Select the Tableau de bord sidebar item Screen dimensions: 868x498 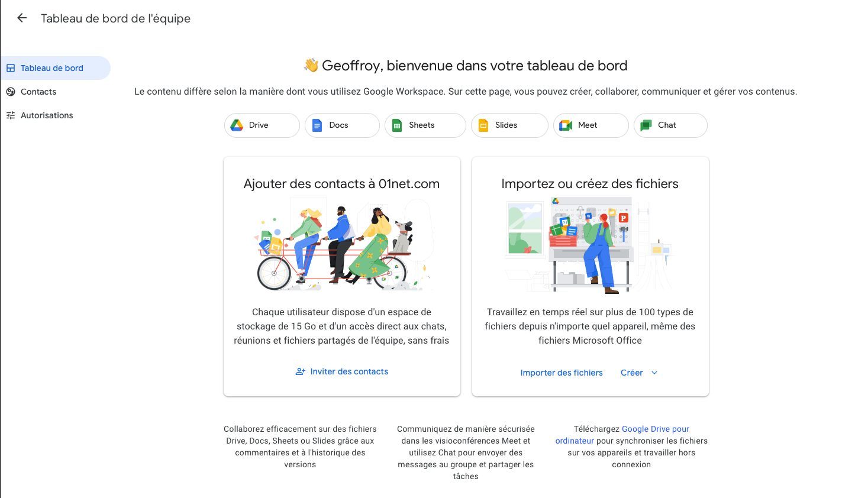[x=52, y=68]
